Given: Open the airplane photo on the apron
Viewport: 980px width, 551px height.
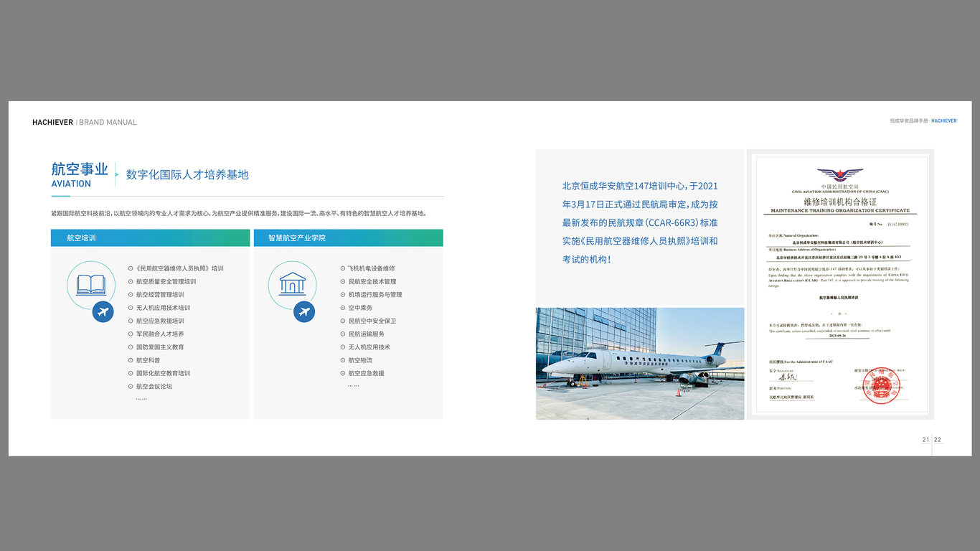Looking at the screenshot, I should click(640, 364).
